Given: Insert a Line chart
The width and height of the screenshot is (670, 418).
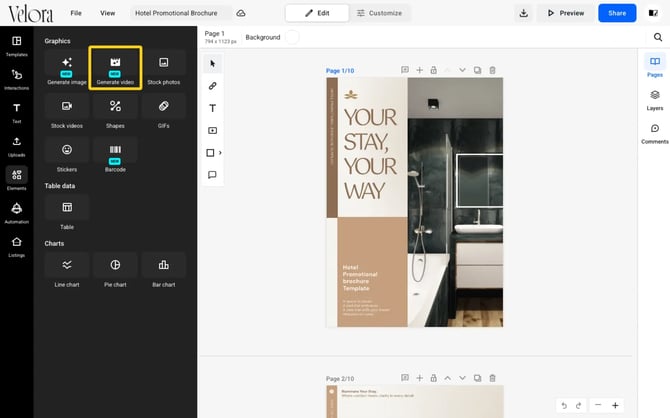Looking at the screenshot, I should coord(67,271).
